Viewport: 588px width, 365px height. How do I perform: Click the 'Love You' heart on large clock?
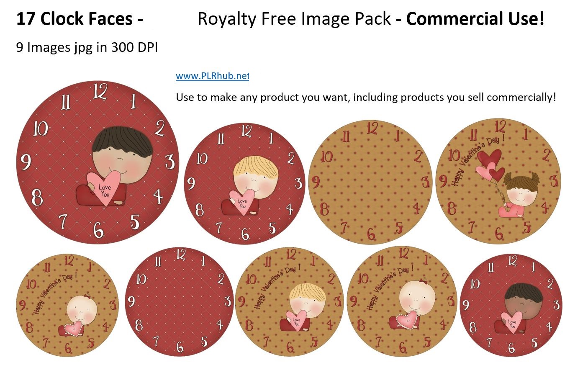[104, 188]
